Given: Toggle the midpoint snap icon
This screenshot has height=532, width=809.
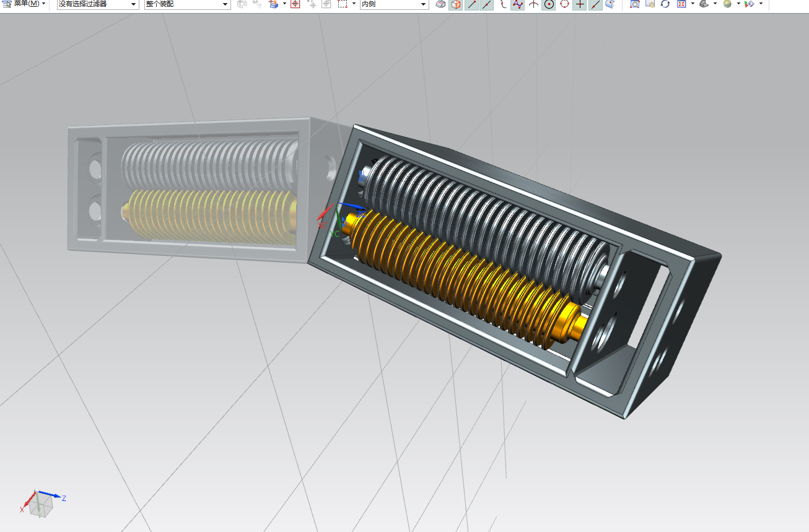Looking at the screenshot, I should point(487,4).
